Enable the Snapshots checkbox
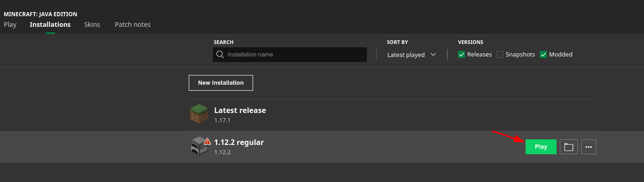Image resolution: width=644 pixels, height=182 pixels. click(500, 55)
